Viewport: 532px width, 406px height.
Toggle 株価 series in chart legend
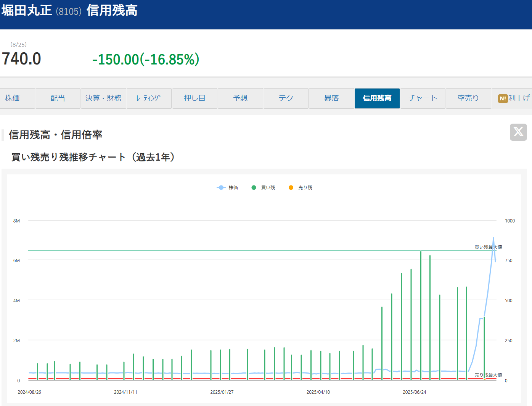click(227, 188)
